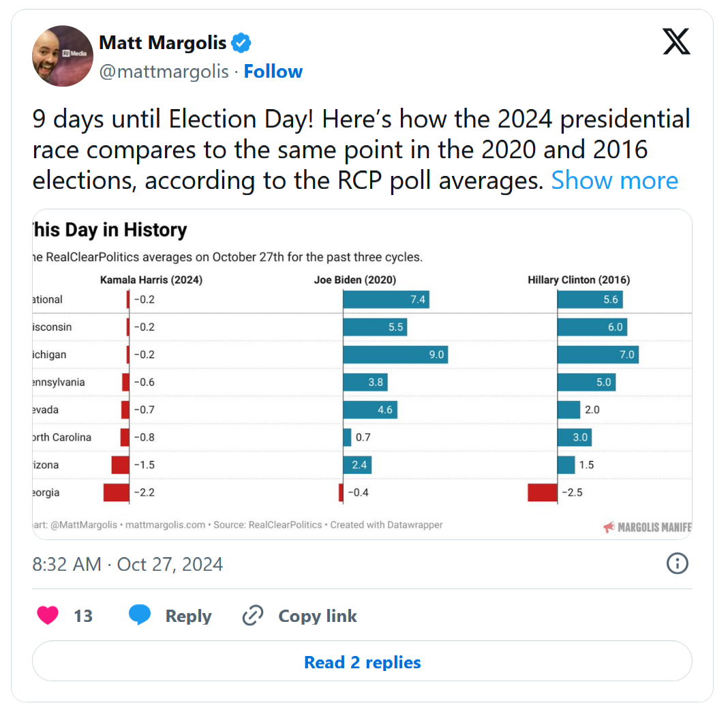The image size is (728, 714).
Task: Click the tweet text about Election Day
Action: [341, 150]
